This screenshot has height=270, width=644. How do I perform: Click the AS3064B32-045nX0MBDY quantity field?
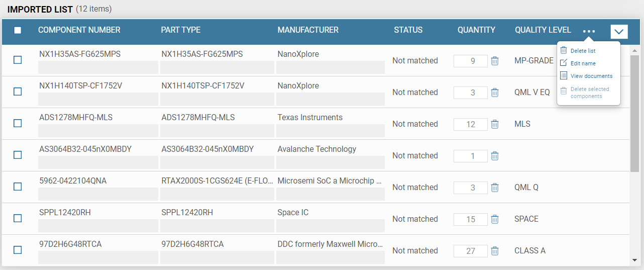471,156
